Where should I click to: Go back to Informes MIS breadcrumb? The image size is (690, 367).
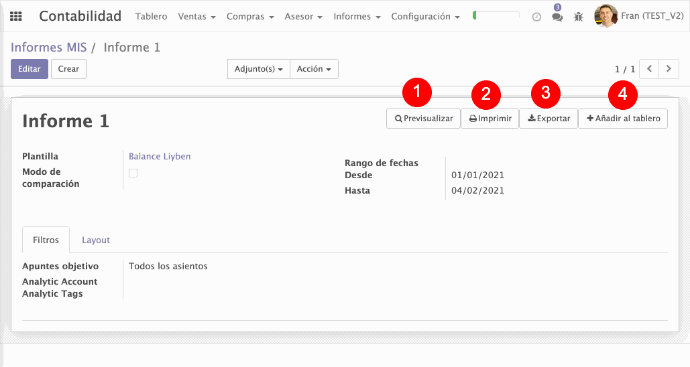48,47
